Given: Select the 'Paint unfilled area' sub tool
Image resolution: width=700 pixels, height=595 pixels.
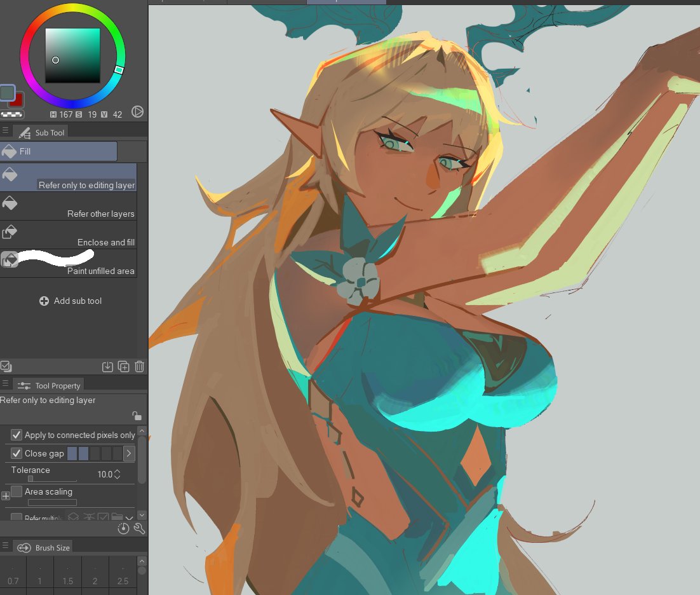Looking at the screenshot, I should pyautogui.click(x=69, y=263).
